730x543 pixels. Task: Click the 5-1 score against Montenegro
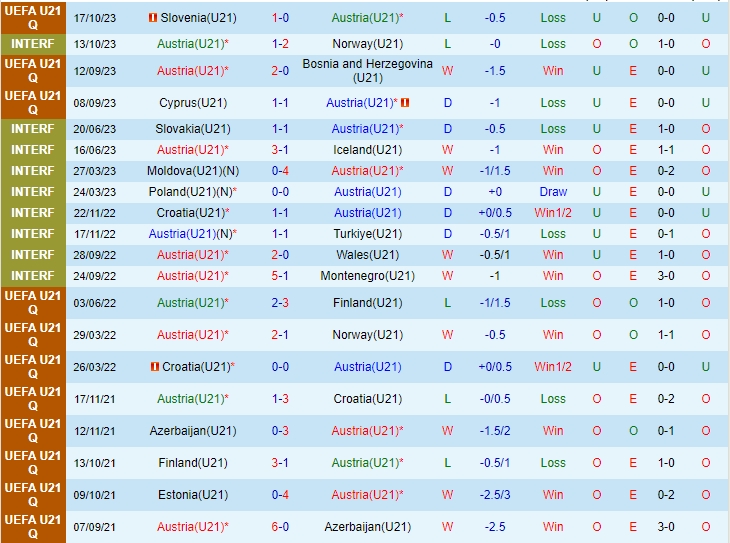[x=280, y=276]
